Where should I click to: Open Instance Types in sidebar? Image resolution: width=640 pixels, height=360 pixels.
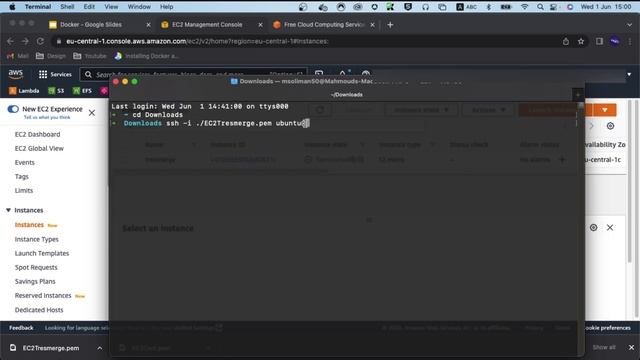[37, 239]
